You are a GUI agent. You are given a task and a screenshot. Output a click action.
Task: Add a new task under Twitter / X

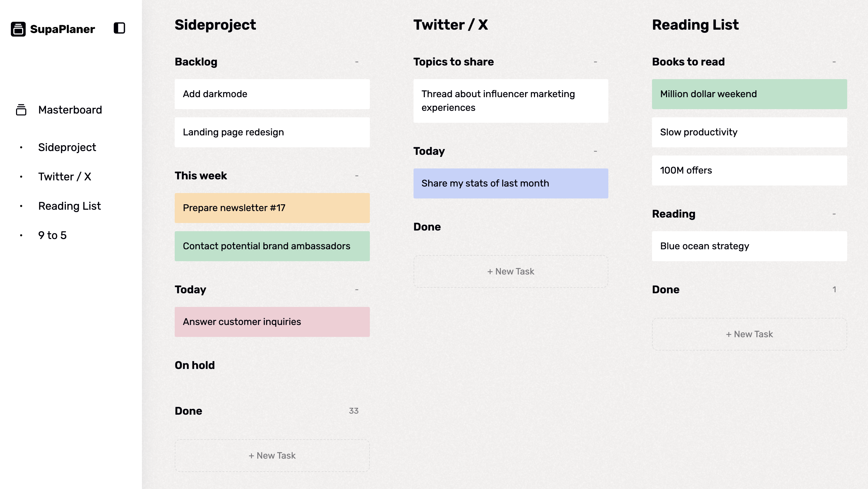(511, 271)
